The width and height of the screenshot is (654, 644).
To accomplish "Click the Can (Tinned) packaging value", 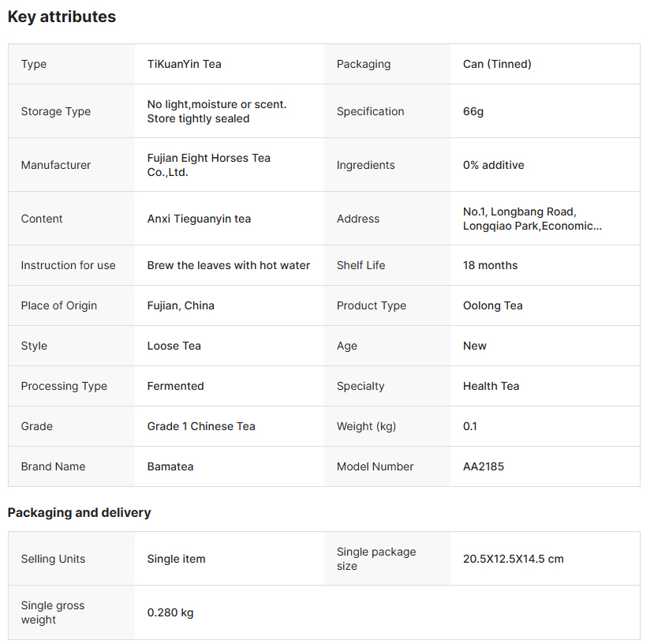I will click(x=497, y=64).
